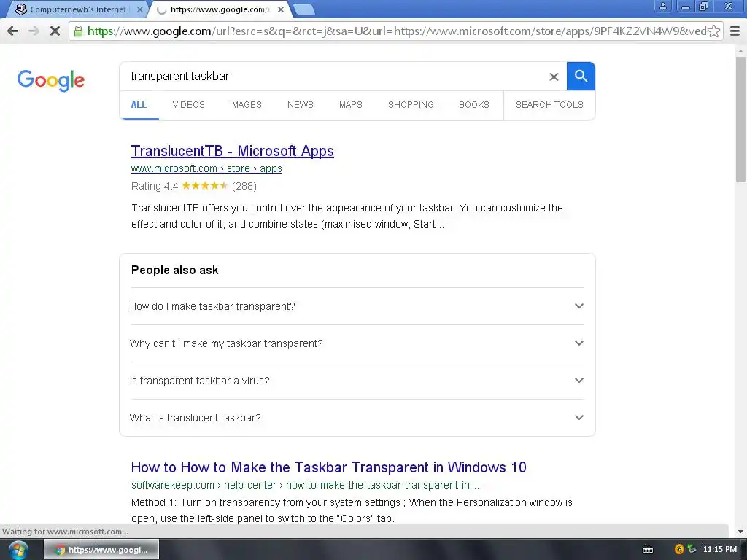The width and height of the screenshot is (747, 560).
Task: Close the google.com tab
Action: point(281,9)
